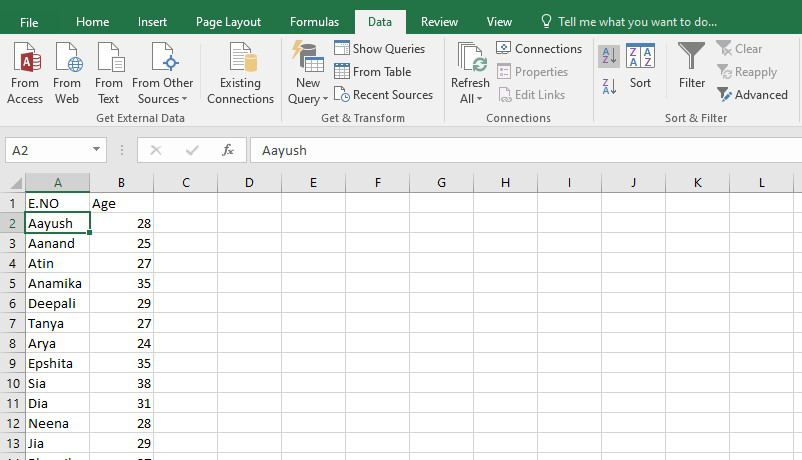Open the Connections button
Viewport: 802px width, 460px height.
[x=539, y=49]
